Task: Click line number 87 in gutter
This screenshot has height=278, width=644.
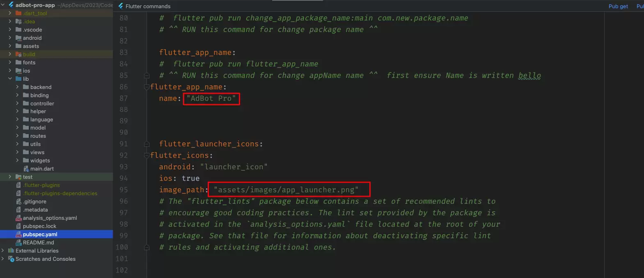Action: pos(124,98)
